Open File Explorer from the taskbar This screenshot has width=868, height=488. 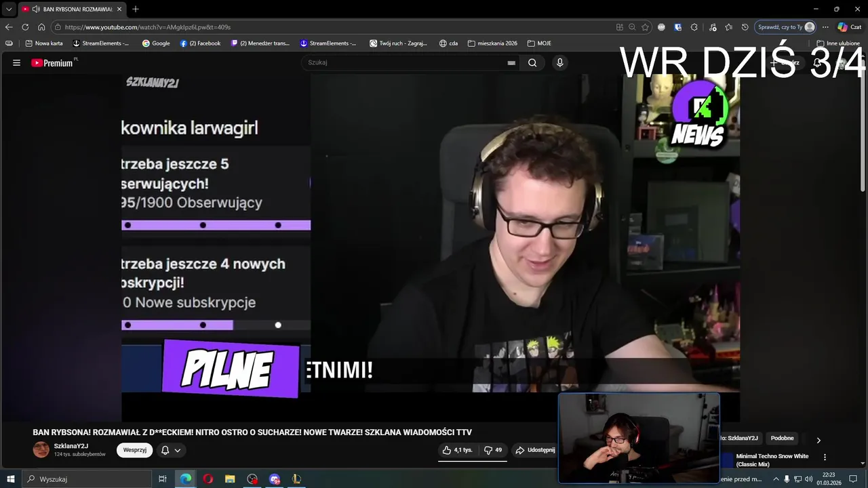(x=230, y=479)
